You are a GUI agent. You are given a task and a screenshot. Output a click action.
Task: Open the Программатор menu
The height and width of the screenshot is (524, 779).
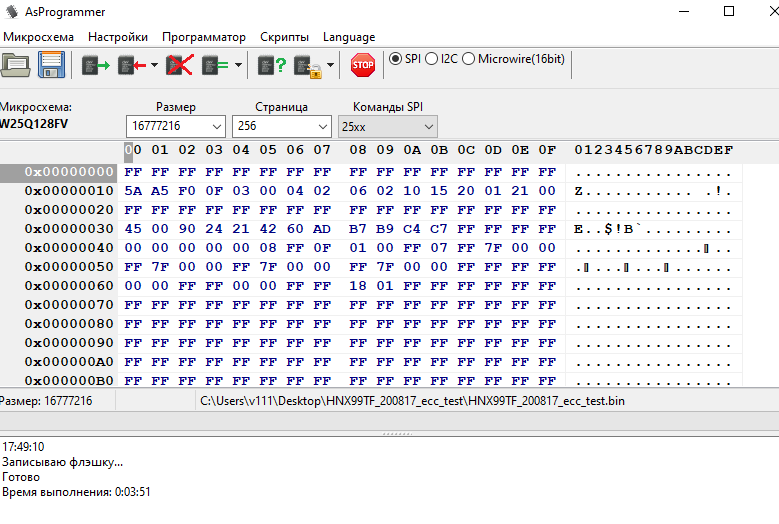[x=204, y=37]
